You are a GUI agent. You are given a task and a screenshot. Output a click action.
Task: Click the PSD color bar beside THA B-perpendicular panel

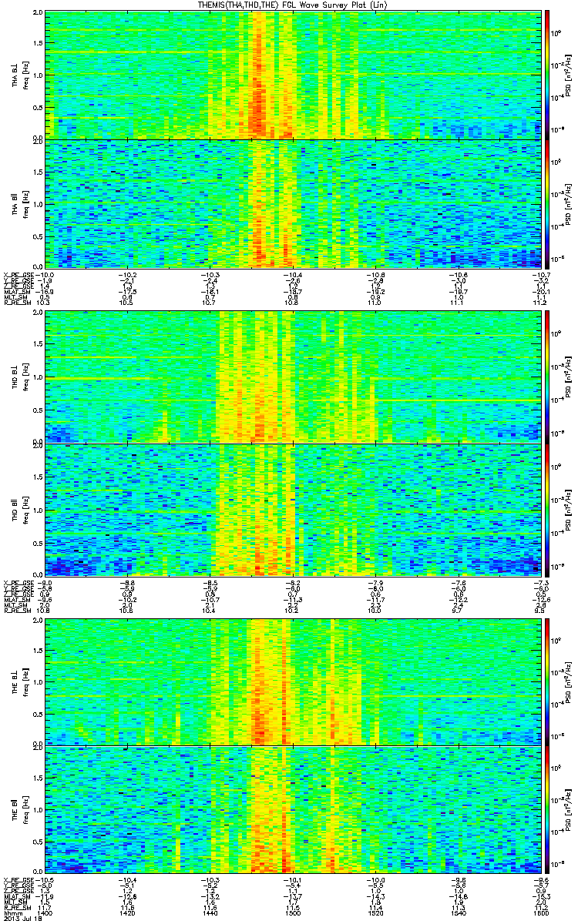click(548, 74)
